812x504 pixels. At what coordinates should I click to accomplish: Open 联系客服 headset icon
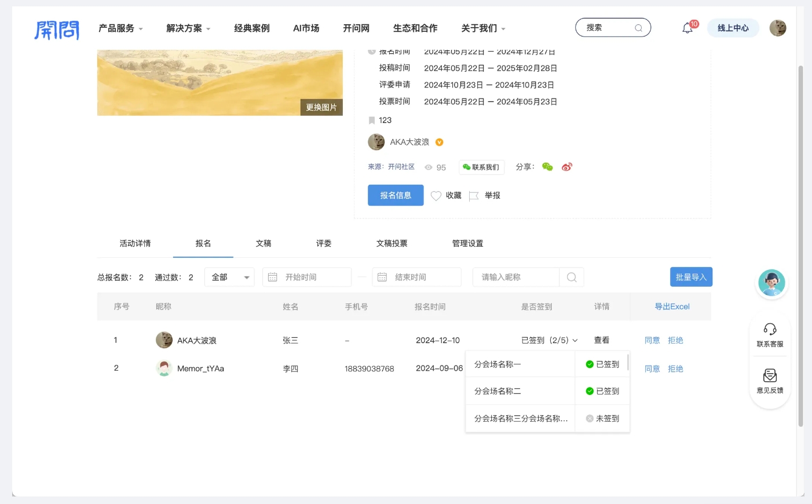pos(770,330)
